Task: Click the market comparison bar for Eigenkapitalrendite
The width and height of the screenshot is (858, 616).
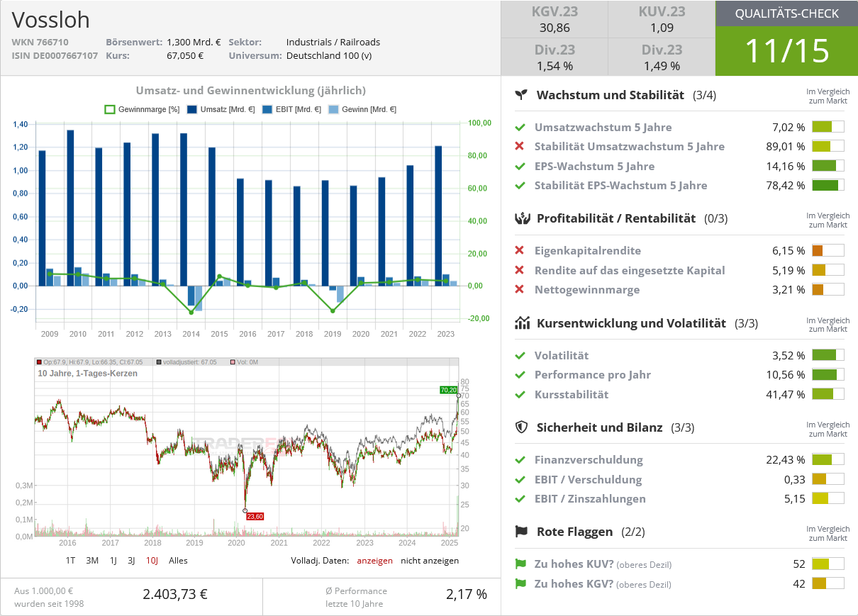Action: tap(828, 251)
